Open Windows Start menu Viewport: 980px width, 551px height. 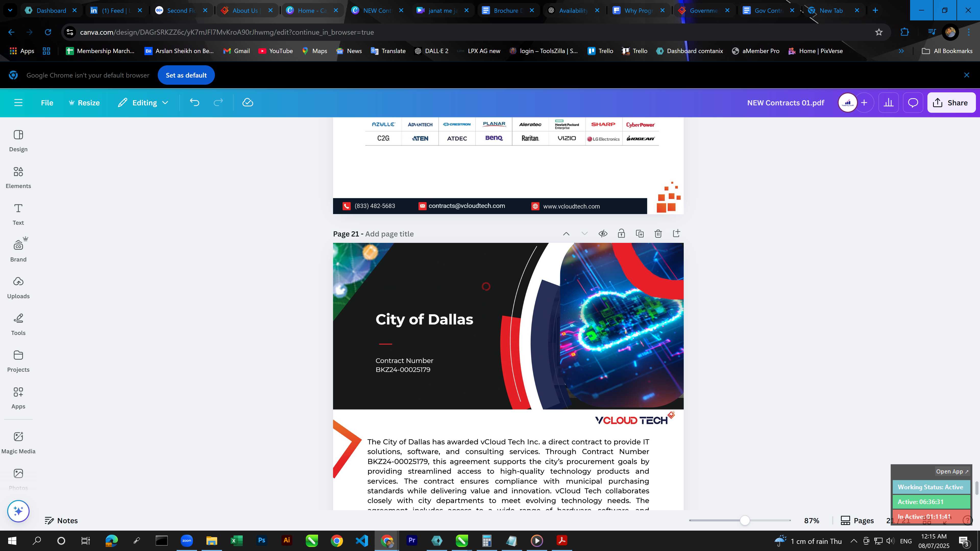point(12,540)
